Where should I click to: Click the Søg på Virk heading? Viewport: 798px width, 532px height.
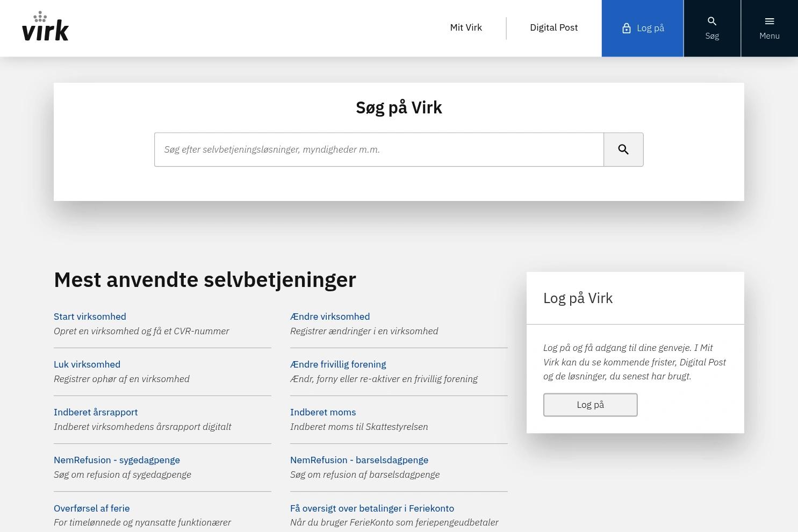tap(399, 107)
